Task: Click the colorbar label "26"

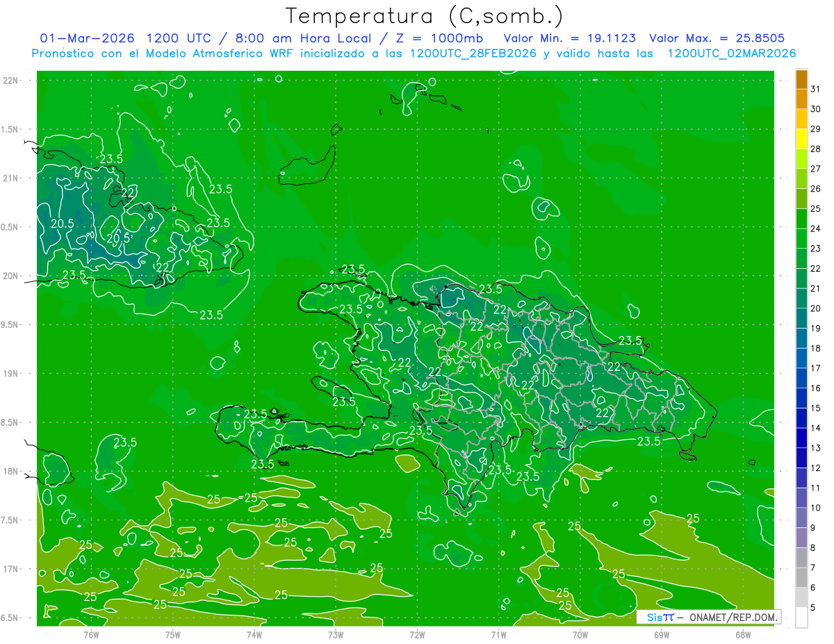Action: (816, 189)
